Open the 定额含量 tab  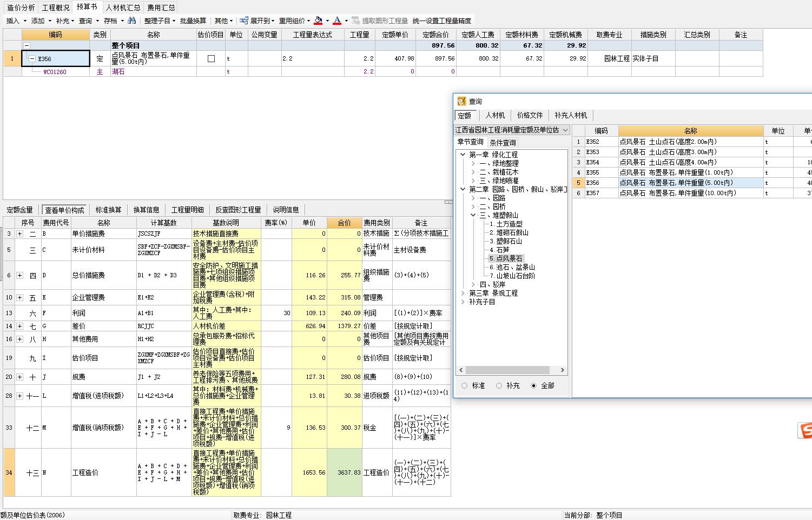tap(20, 210)
